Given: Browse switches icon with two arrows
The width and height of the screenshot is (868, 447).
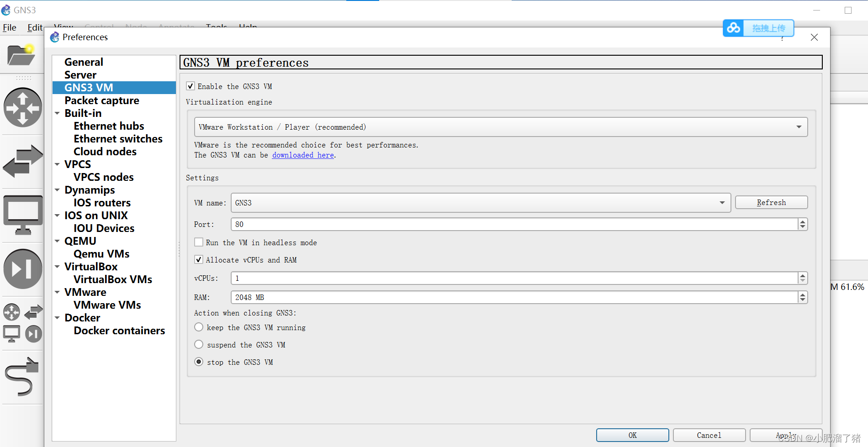Looking at the screenshot, I should pyautogui.click(x=23, y=161).
